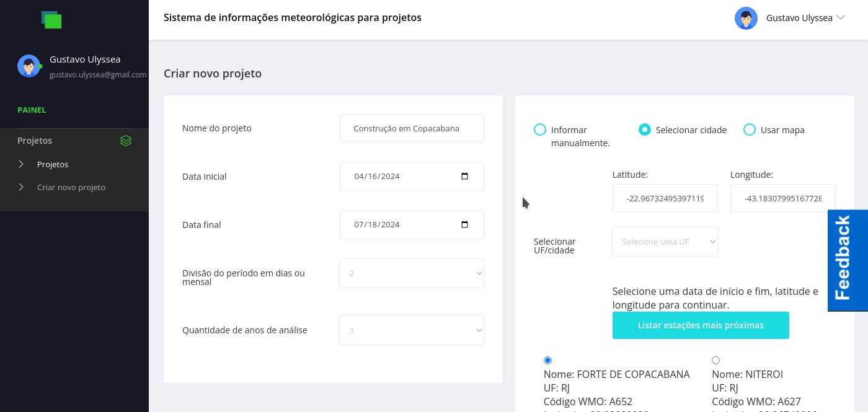Viewport: 868px width, 412px height.
Task: Go to Projetos submenu item
Action: (53, 164)
